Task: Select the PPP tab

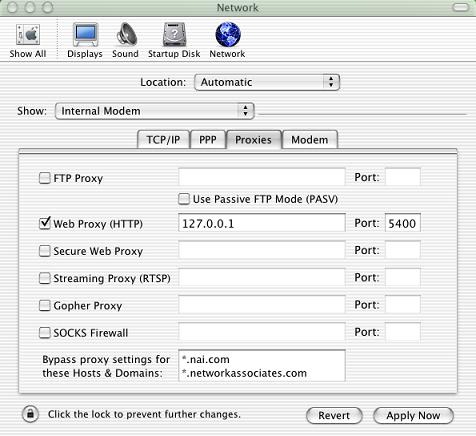Action: [x=208, y=139]
